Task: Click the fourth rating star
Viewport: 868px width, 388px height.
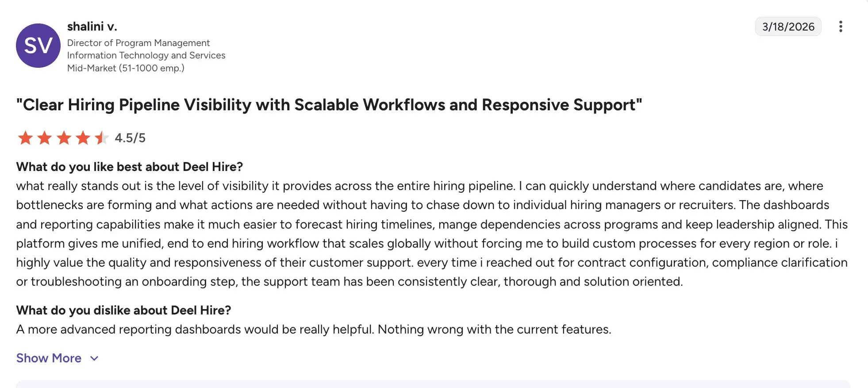Action: pos(82,138)
